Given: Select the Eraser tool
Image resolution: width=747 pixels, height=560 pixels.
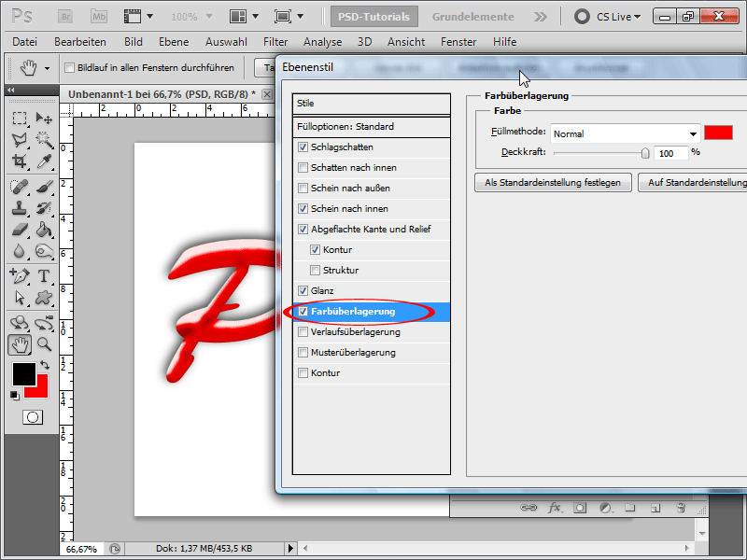Looking at the screenshot, I should [x=19, y=230].
